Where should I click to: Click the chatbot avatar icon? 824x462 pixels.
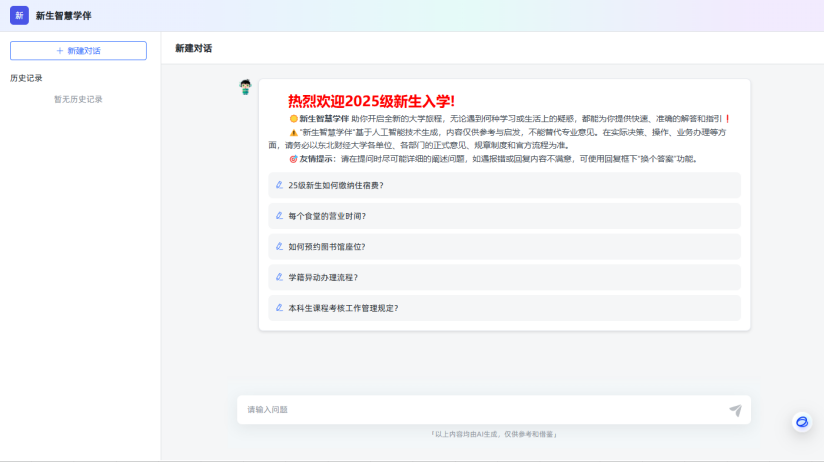245,88
